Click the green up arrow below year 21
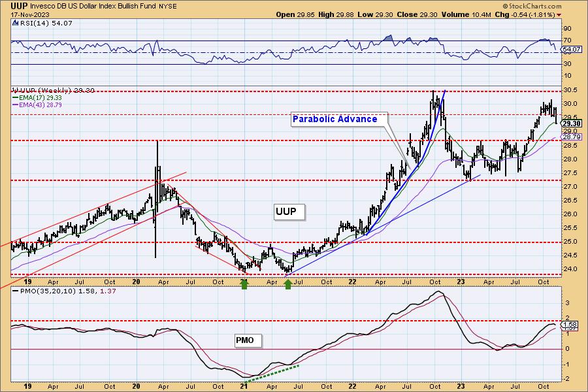 tap(244, 285)
